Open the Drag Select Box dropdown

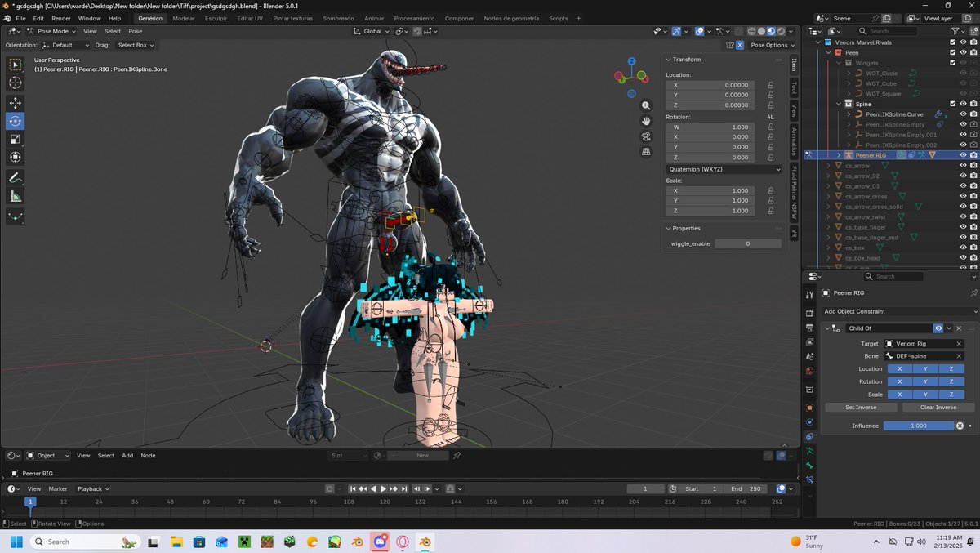(135, 45)
